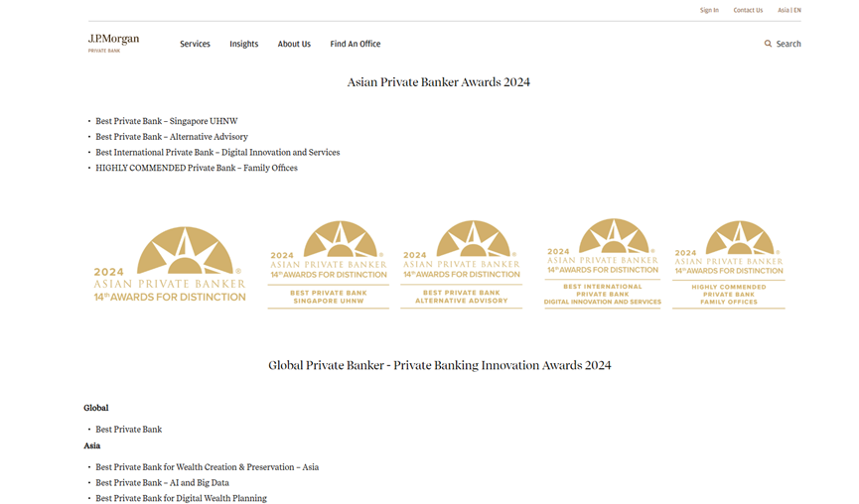This screenshot has width=859, height=504.
Task: Click the Global Private Banker Innovation Awards 2024 heading
Action: tap(439, 365)
